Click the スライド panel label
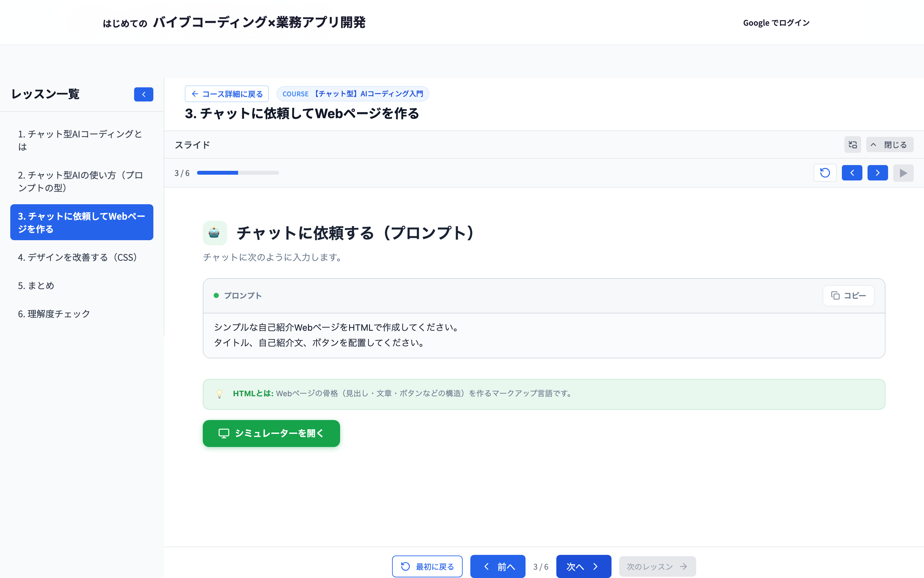Viewport: 924px width, 578px height. click(193, 145)
